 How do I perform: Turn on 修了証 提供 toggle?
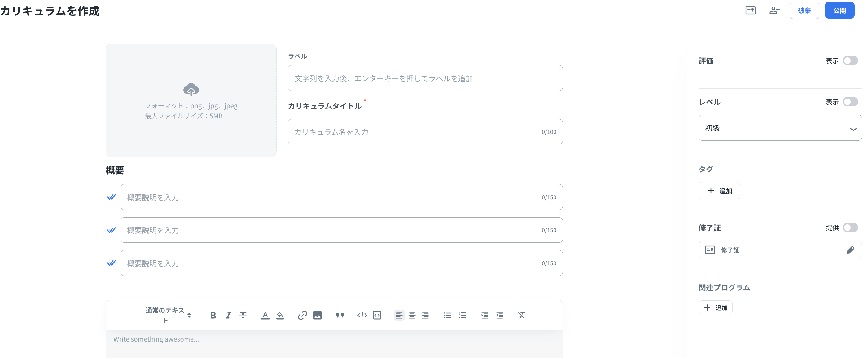coord(850,228)
